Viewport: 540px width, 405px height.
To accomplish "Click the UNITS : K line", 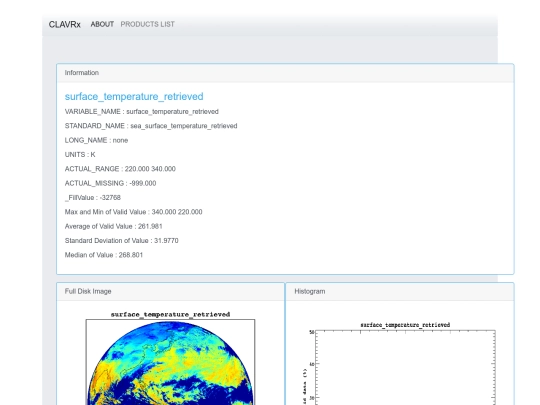I will 80,155.
